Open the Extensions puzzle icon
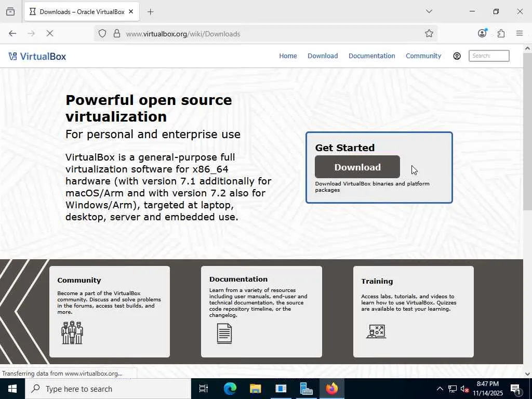532x399 pixels. click(x=501, y=33)
